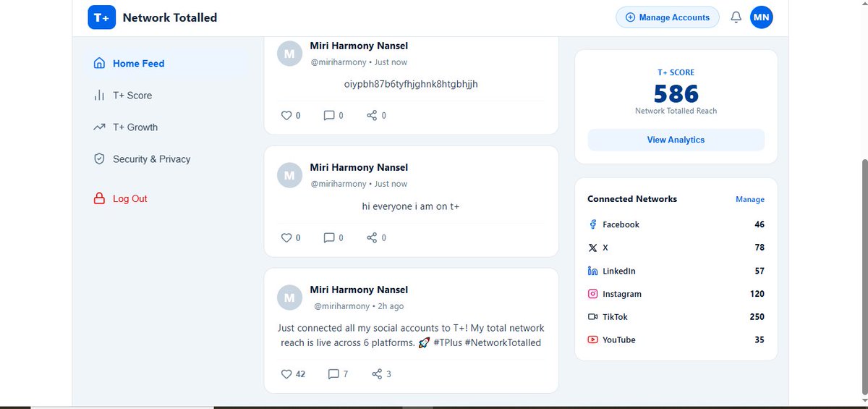Click the Instagram reach count 120

coord(757,294)
